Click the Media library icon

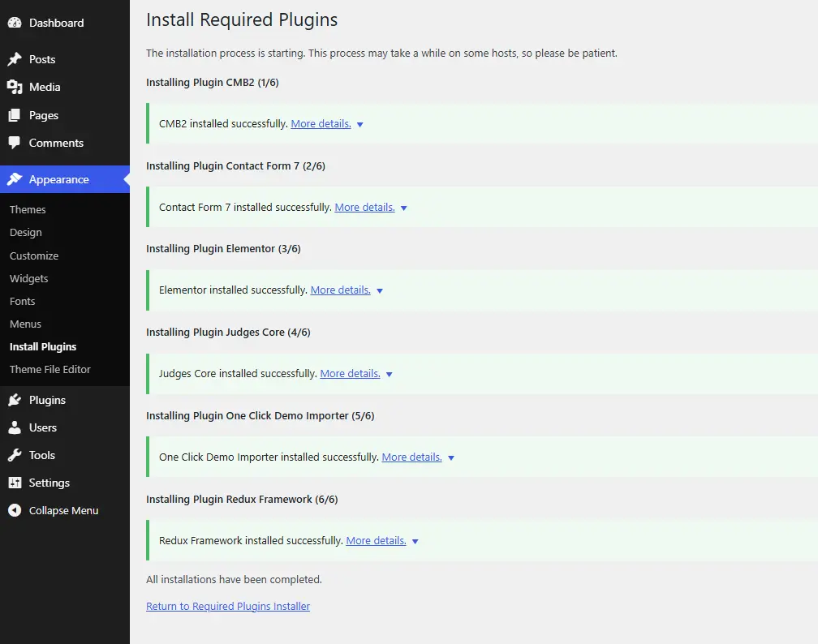pos(15,87)
